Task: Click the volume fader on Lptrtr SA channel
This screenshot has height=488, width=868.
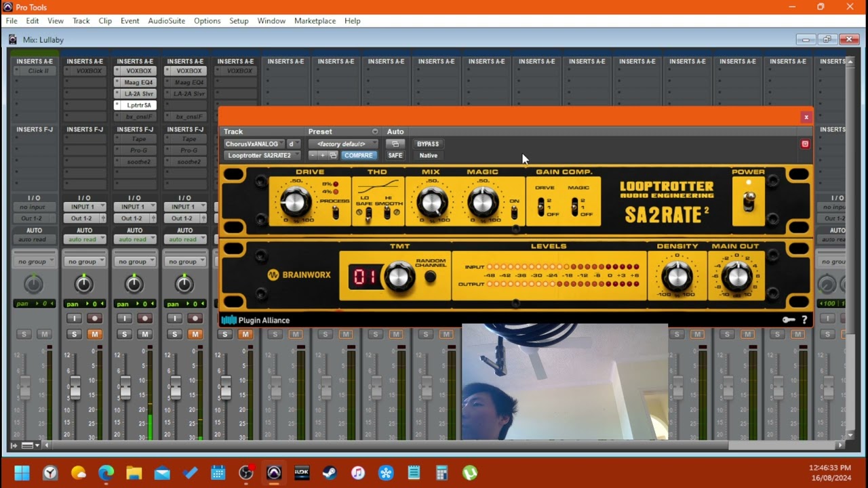Action: tap(125, 388)
